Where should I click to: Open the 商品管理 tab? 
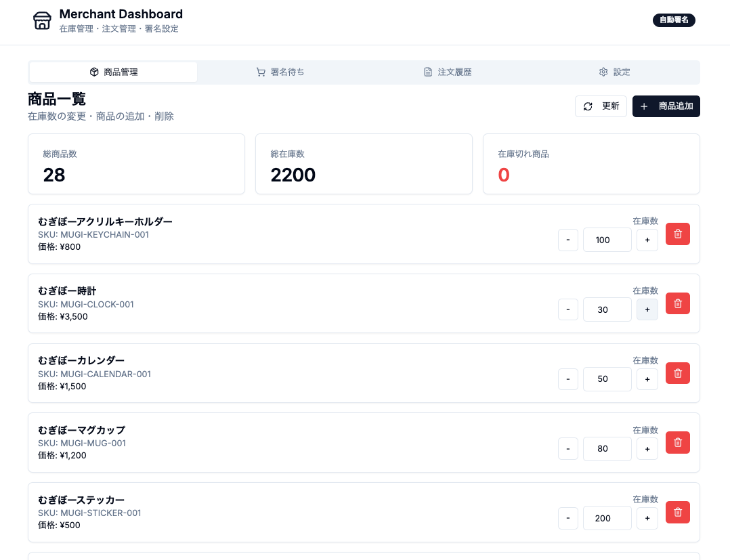click(x=113, y=72)
